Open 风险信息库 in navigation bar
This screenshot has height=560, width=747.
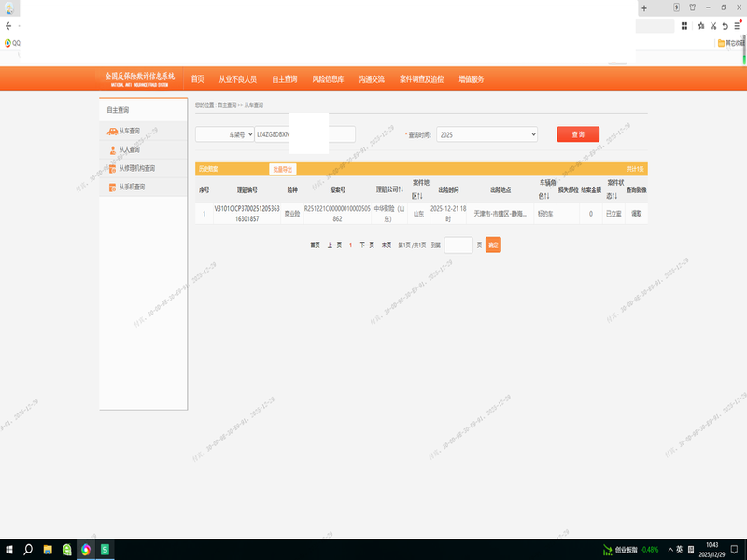328,79
